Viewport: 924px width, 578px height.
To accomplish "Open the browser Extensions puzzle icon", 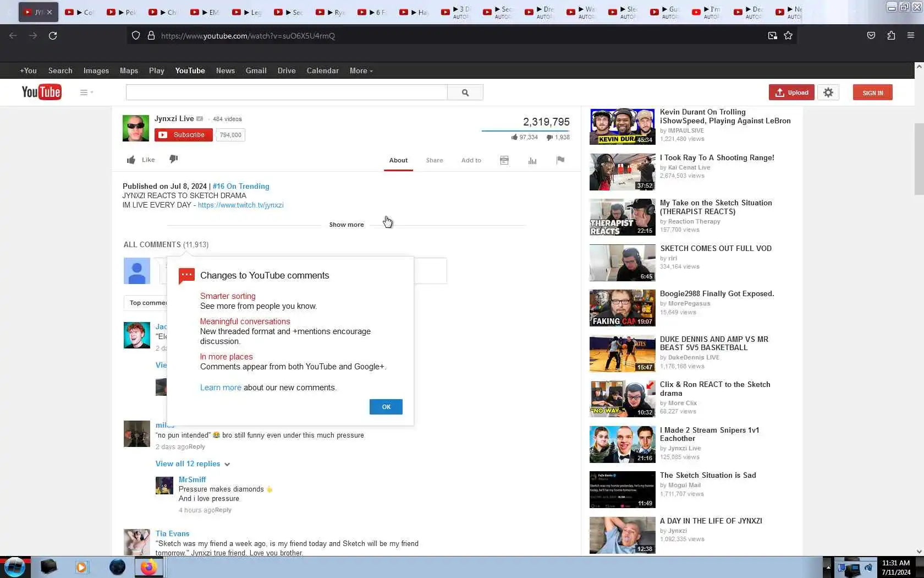I will coord(891,36).
